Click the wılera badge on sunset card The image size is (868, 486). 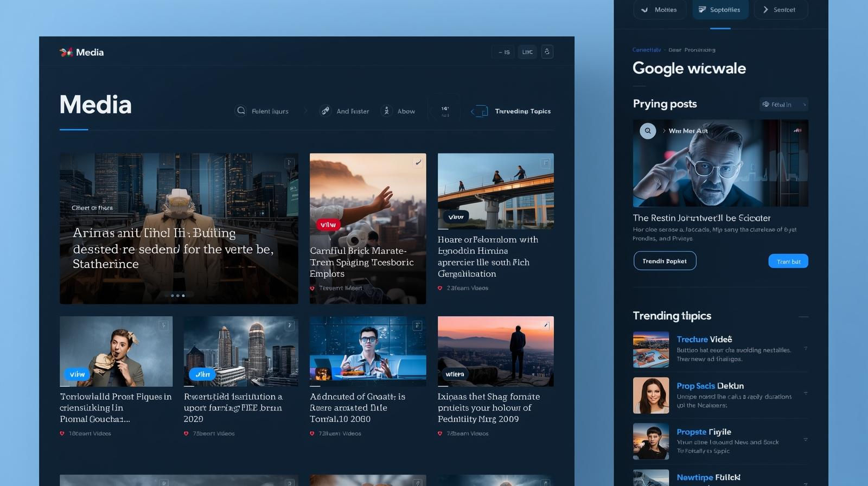click(x=455, y=374)
